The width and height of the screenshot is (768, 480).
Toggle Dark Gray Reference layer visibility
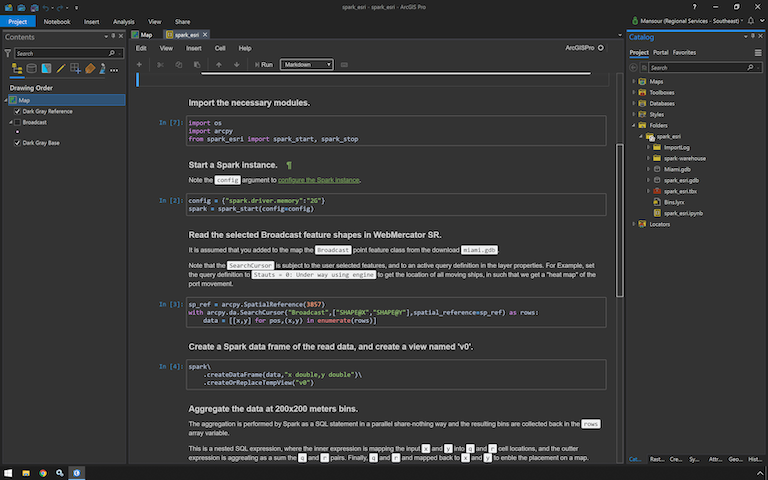pos(17,111)
